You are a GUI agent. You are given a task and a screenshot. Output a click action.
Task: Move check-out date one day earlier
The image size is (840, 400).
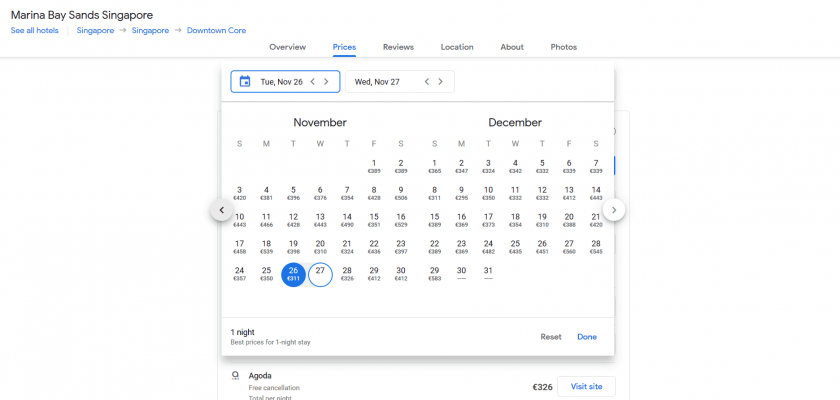[x=427, y=81]
